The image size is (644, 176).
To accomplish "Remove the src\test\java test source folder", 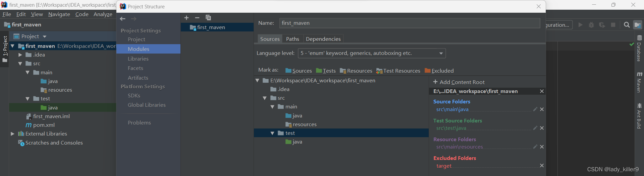I will [x=542, y=128].
